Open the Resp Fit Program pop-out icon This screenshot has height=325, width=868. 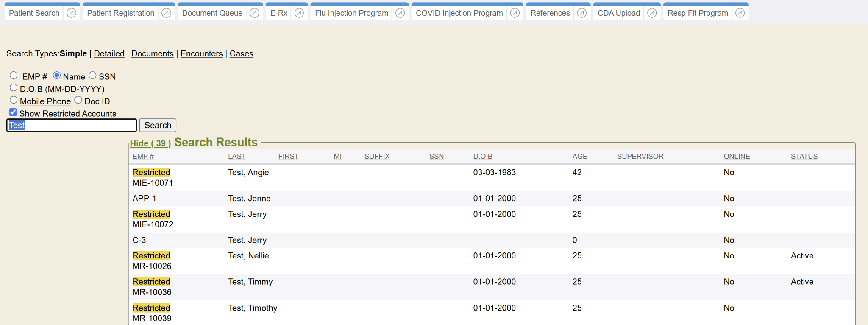point(740,13)
